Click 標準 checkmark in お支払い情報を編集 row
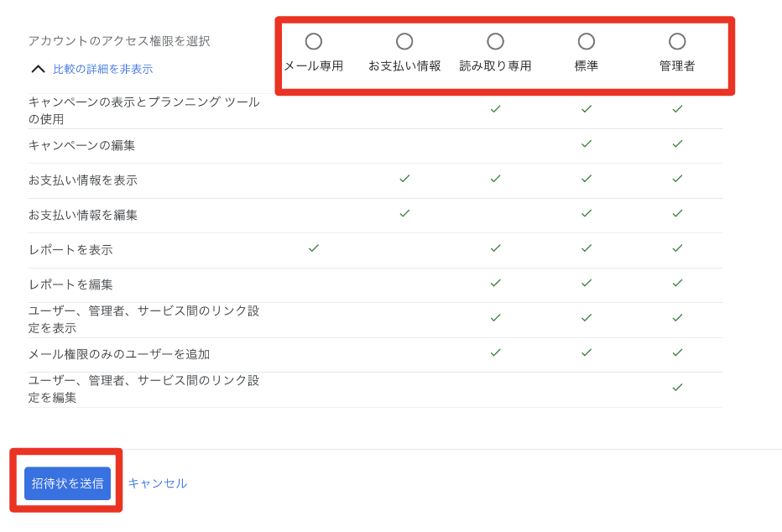 coord(586,213)
